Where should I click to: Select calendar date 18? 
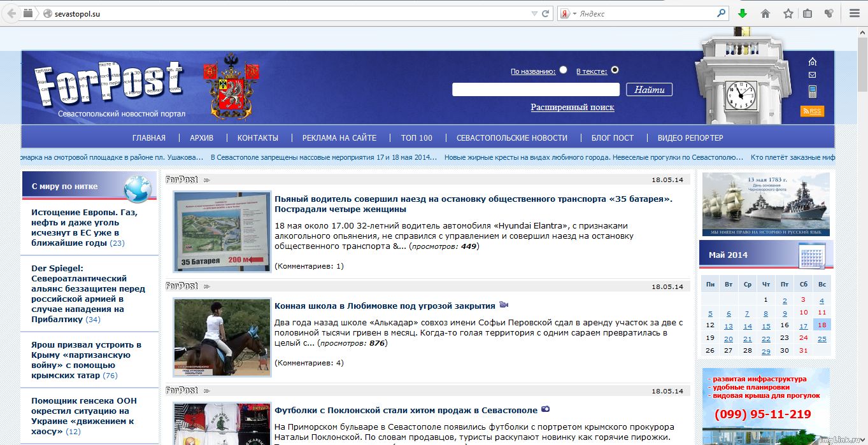click(x=822, y=325)
